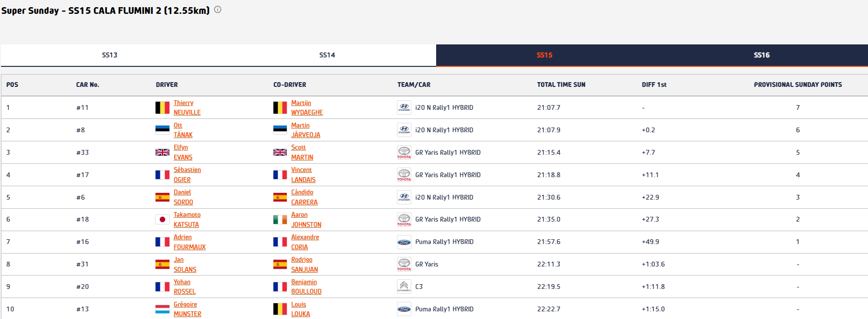The width and height of the screenshot is (868, 319).
Task: Click the Provisional Sunday Points column header
Action: click(797, 85)
